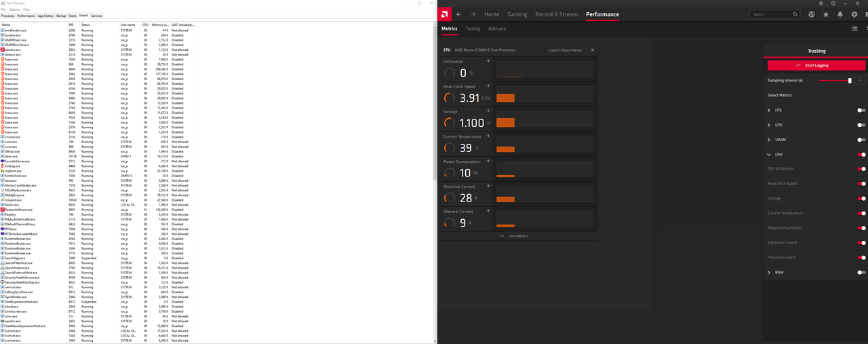Image resolution: width=868 pixels, height=344 pixels.
Task: Disable the Current Temperature tracking toggle
Action: (x=861, y=213)
